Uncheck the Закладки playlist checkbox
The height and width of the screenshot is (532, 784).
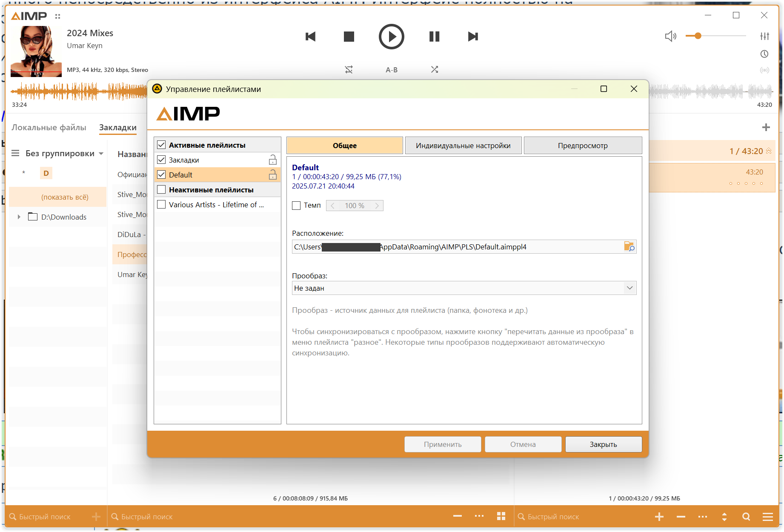point(161,160)
